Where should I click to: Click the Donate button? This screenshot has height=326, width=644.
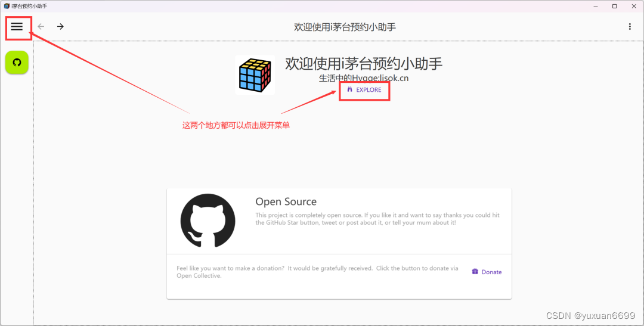click(487, 272)
